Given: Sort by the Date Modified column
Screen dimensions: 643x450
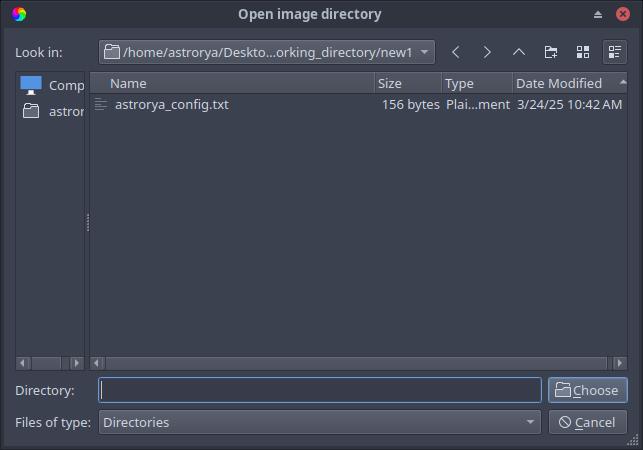Looking at the screenshot, I should (570, 84).
